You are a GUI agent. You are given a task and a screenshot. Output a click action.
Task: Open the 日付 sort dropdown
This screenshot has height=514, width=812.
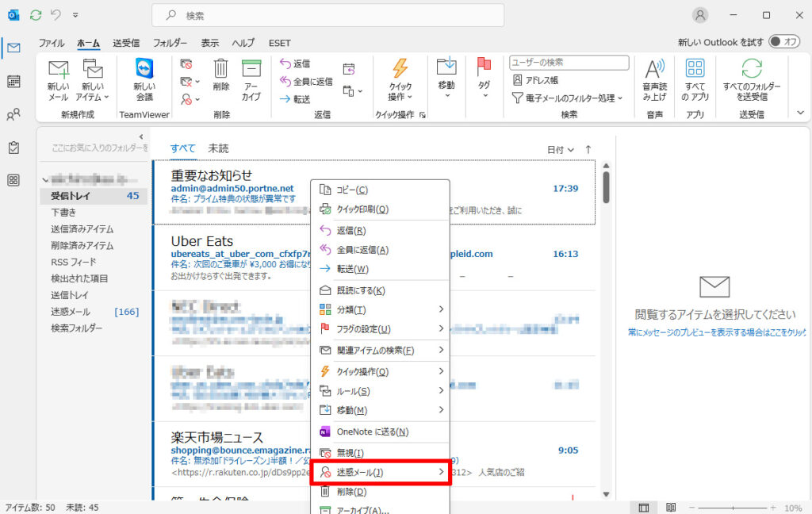pos(560,149)
